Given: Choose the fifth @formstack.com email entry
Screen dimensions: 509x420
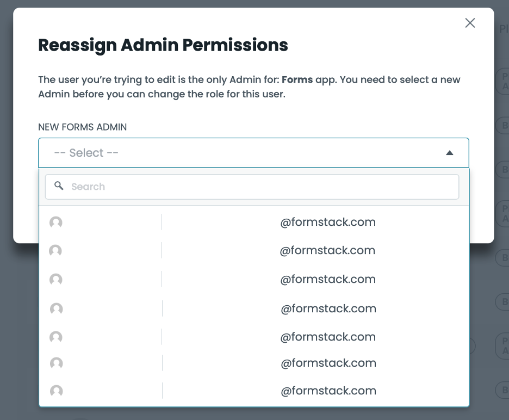Looking at the screenshot, I should coord(328,337).
